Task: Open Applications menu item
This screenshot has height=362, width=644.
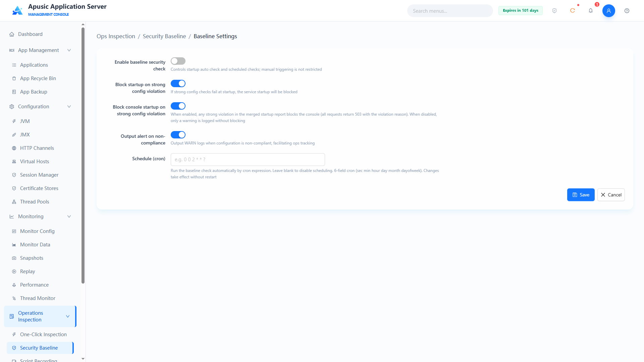Action: 40,65
